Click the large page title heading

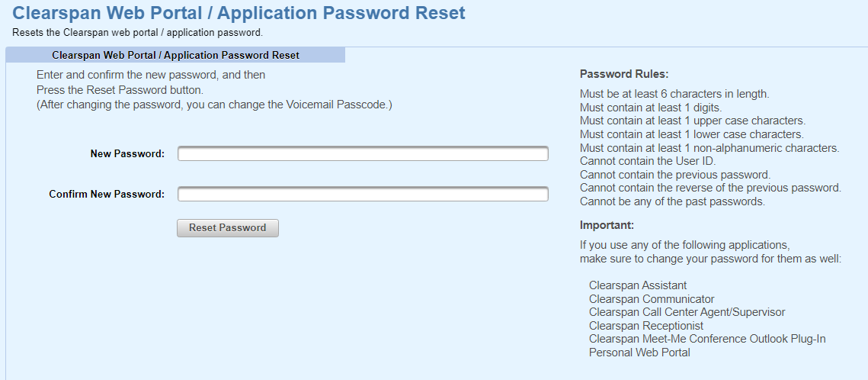coord(239,13)
